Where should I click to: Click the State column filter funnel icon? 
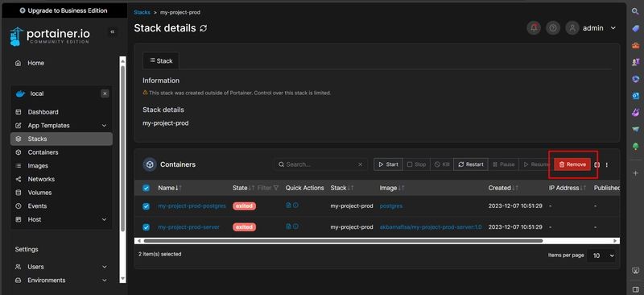pyautogui.click(x=276, y=188)
